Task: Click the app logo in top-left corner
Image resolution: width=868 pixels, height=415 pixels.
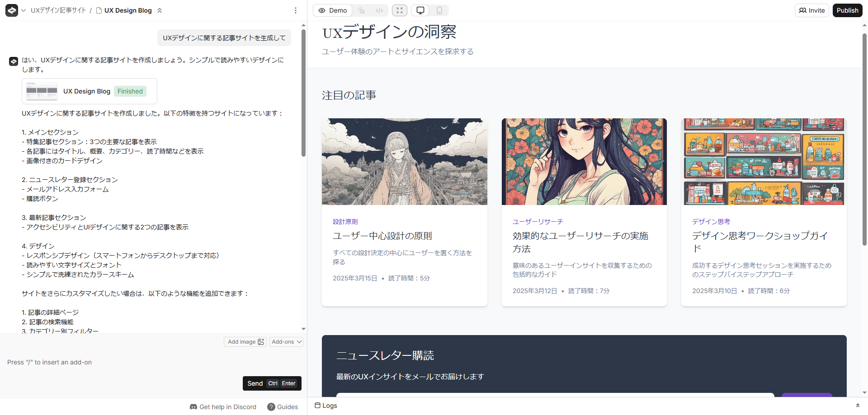Action: [12, 10]
